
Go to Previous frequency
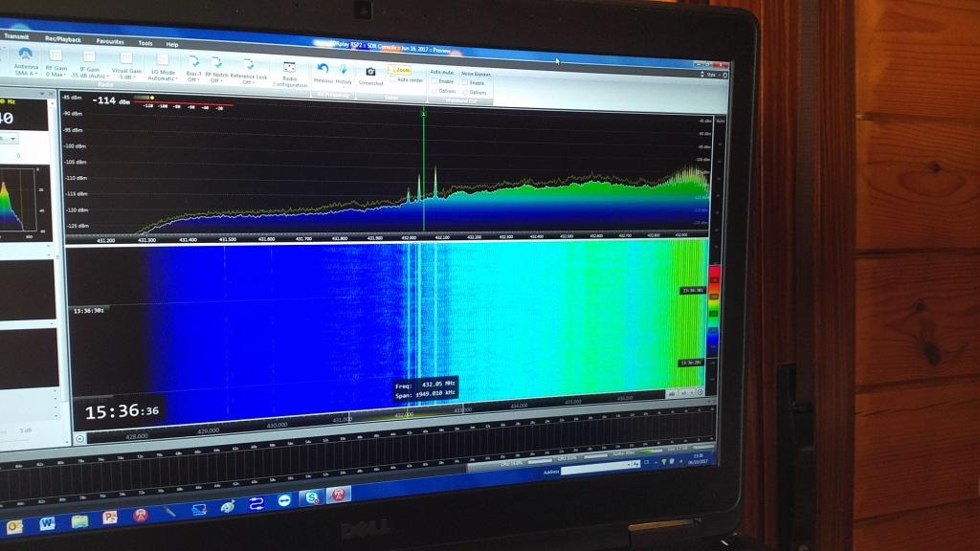(323, 74)
